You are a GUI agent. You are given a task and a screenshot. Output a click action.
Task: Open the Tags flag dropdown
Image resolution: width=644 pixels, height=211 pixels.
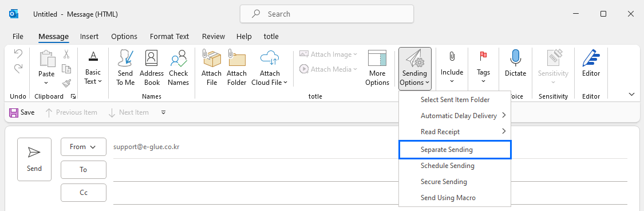click(x=483, y=68)
